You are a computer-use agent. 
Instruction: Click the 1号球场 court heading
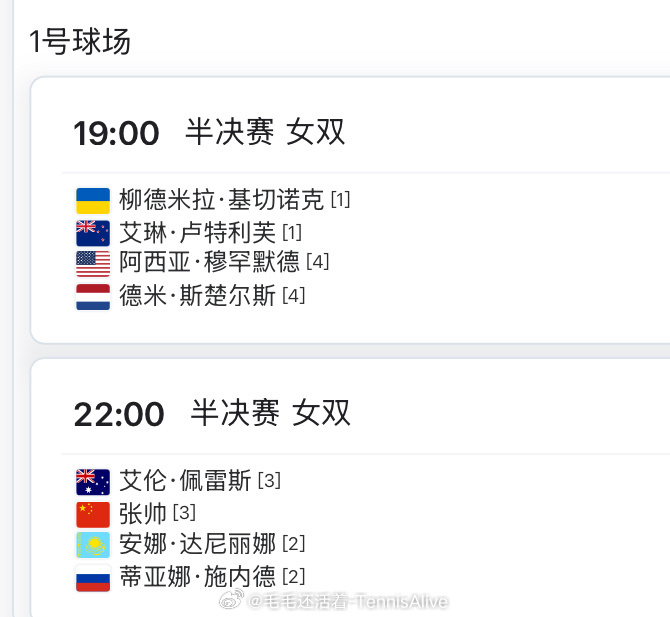(x=79, y=41)
